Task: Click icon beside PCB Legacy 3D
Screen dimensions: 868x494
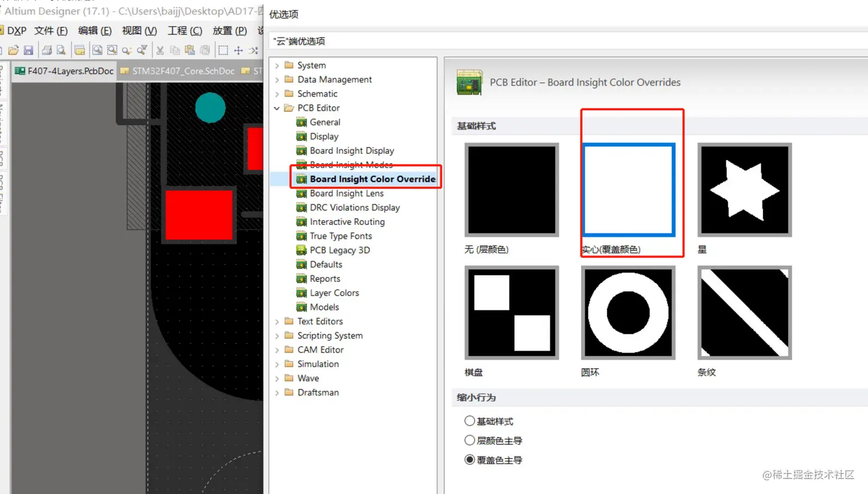Action: (301, 250)
